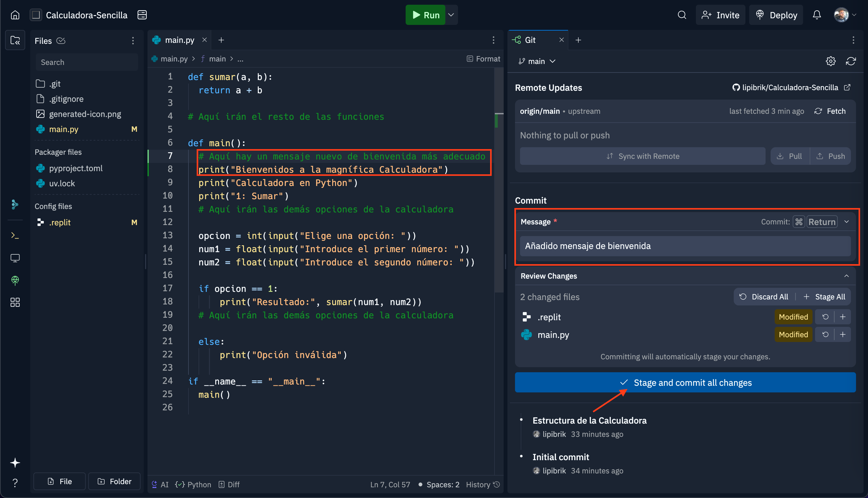Toggle the AI option in status bar
868x498 pixels.
(x=160, y=484)
